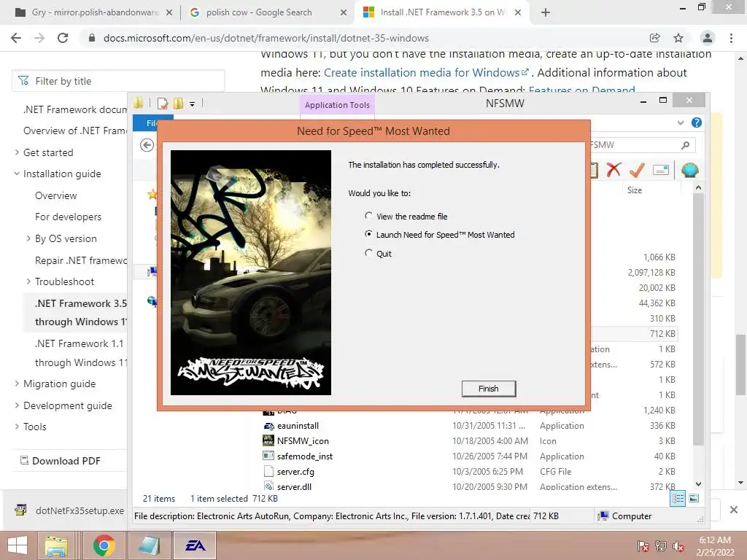Screen dimensions: 747x560
Task: Click the blue shell icon in Explorer toolbar
Action: tap(689, 169)
